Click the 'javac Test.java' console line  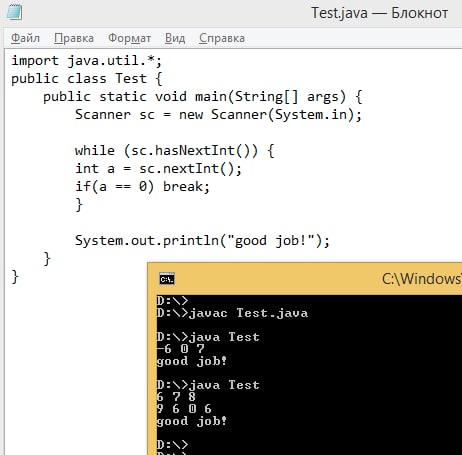click(x=232, y=313)
